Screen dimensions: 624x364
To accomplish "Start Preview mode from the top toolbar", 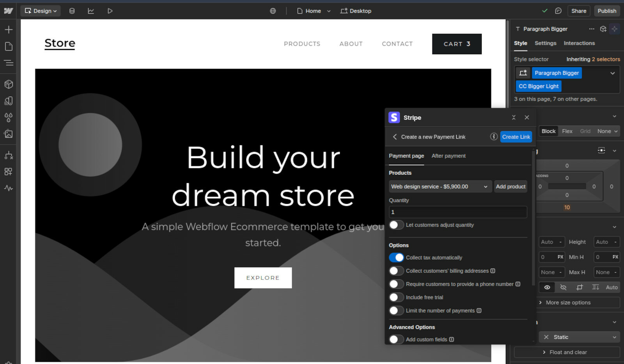I will tap(110, 11).
